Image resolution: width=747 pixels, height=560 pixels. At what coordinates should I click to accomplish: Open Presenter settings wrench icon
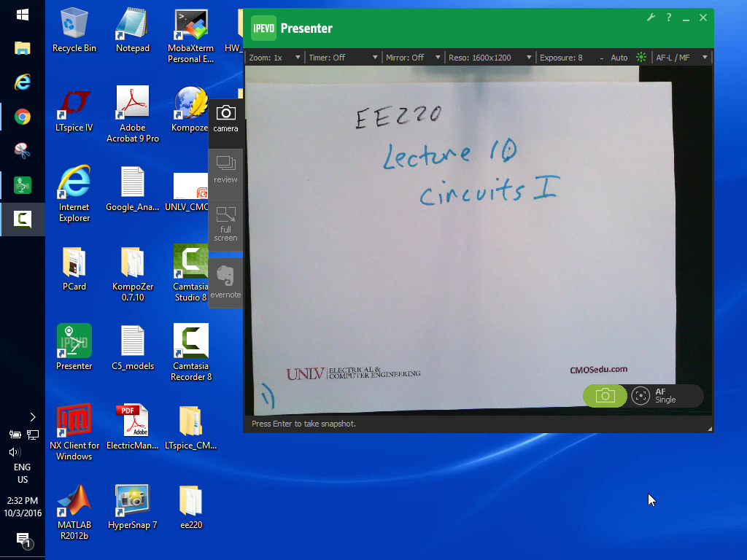pyautogui.click(x=651, y=17)
